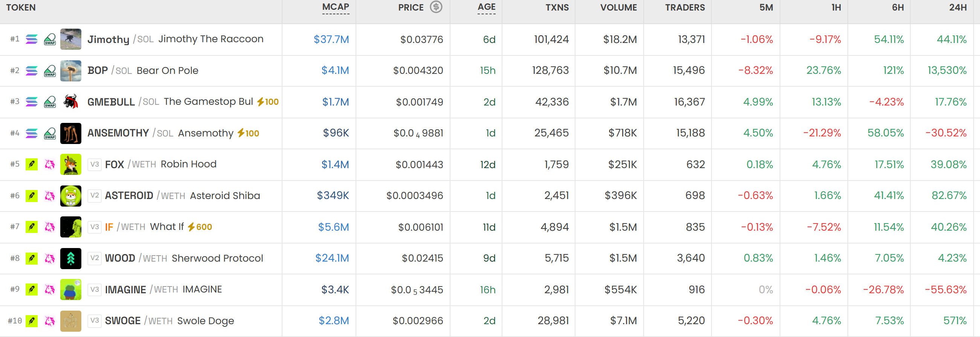The width and height of the screenshot is (980, 337).
Task: Click the Uniswap unicorn icon in IF row
Action: tap(50, 227)
